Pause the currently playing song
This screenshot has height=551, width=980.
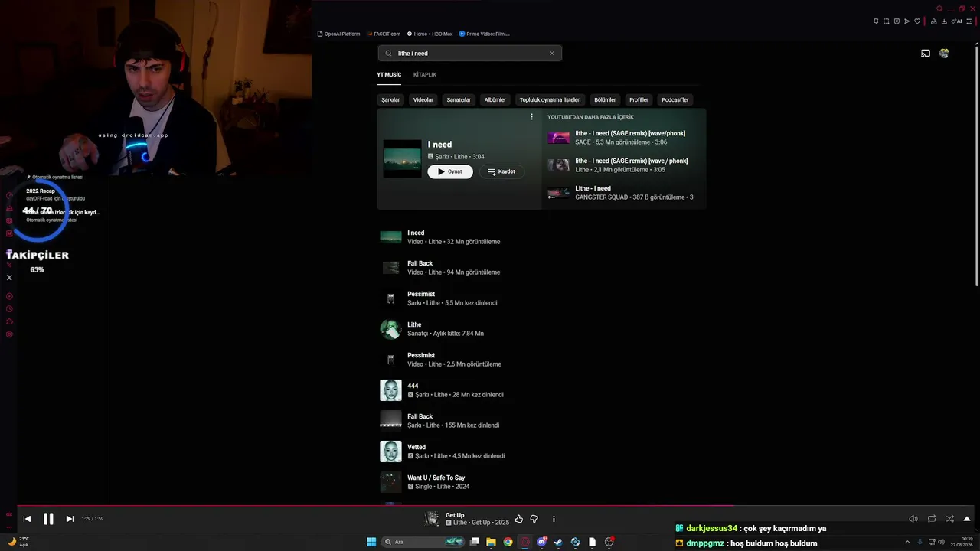(x=48, y=519)
